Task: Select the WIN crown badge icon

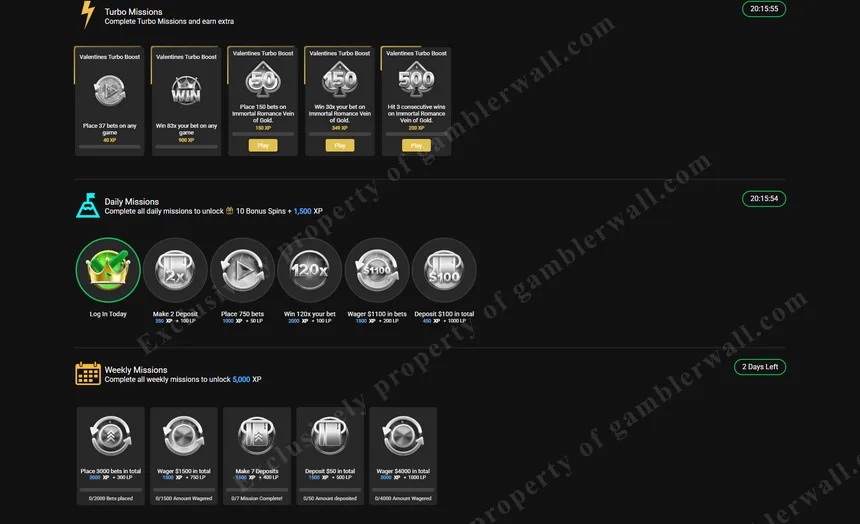Action: point(186,91)
